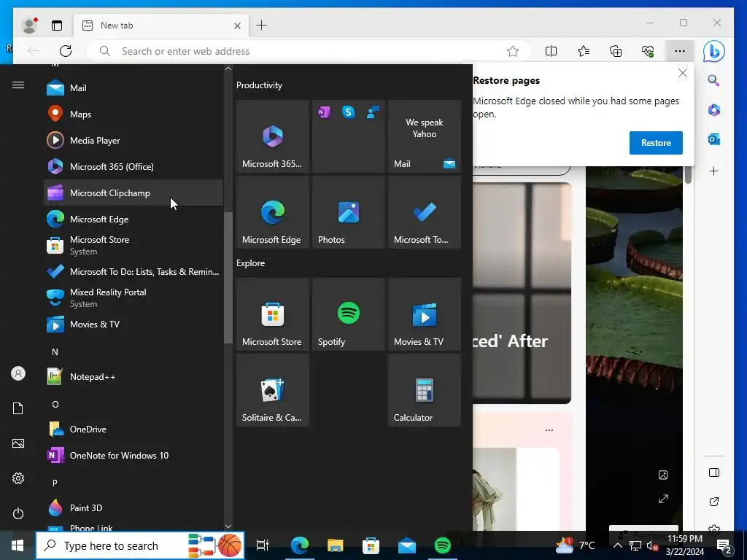
Task: Click the taskbar search box
Action: click(x=140, y=545)
